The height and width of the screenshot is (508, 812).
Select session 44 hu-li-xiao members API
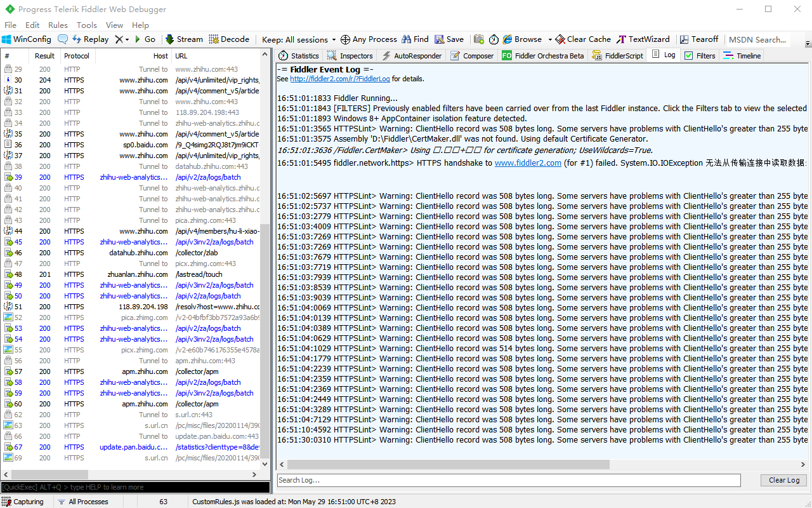coord(131,231)
